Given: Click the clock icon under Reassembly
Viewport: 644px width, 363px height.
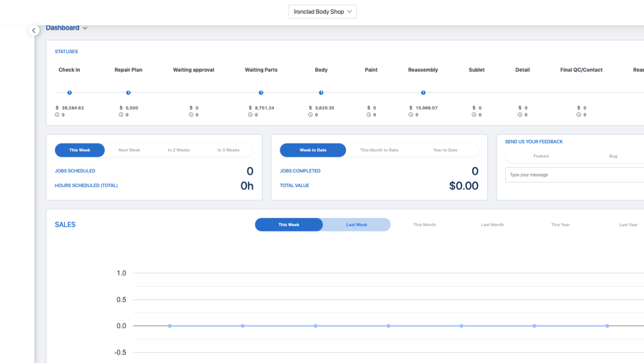Looking at the screenshot, I should 411,115.
